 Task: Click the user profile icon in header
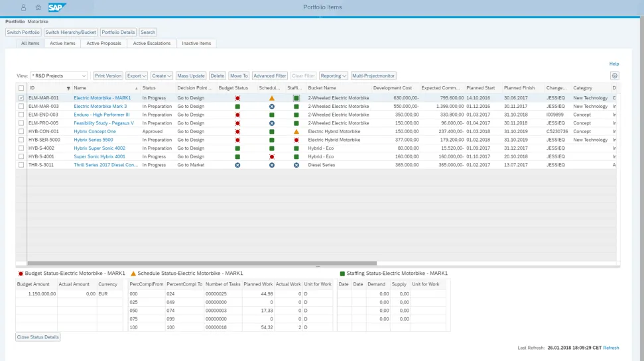(24, 7)
